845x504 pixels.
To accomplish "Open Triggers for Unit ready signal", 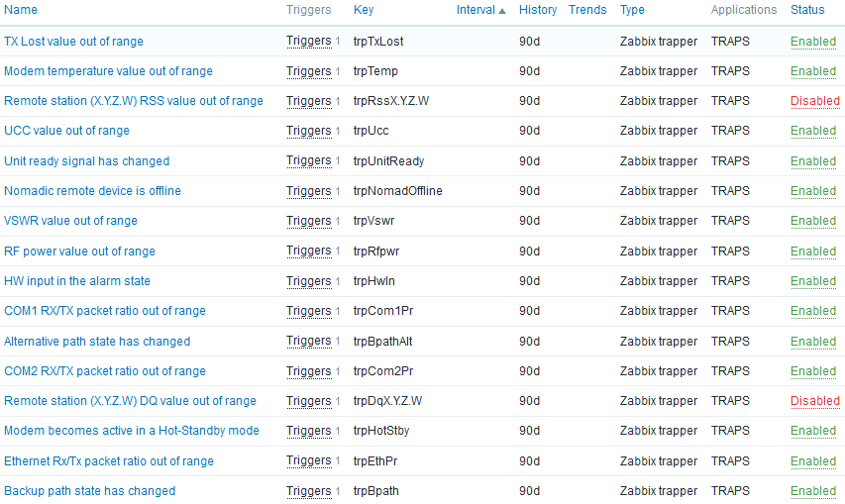I will tap(309, 161).
